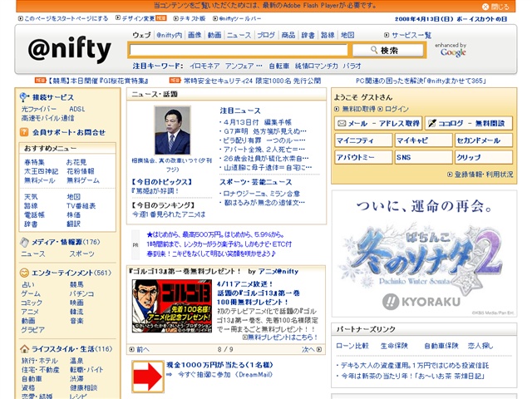Open the クリップ button
The height and width of the screenshot is (399, 532).
click(484, 157)
